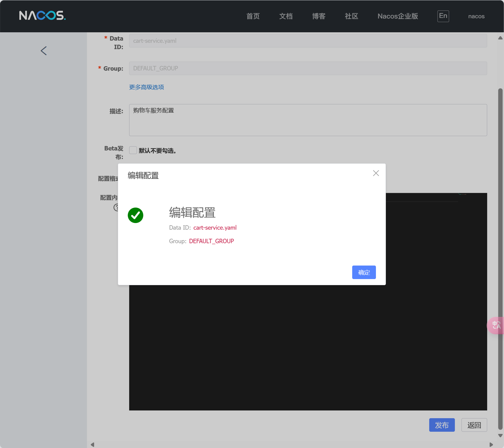The width and height of the screenshot is (504, 448).
Task: Confirm with the 确定 button
Action: click(x=364, y=272)
